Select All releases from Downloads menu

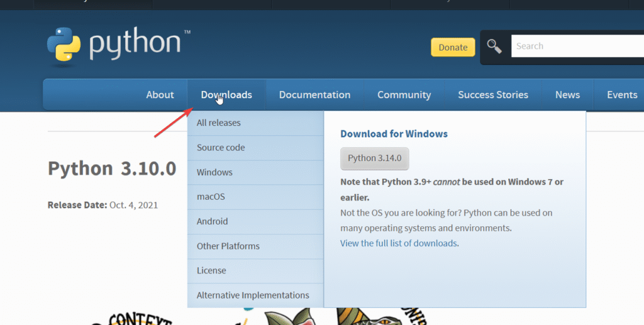(219, 123)
